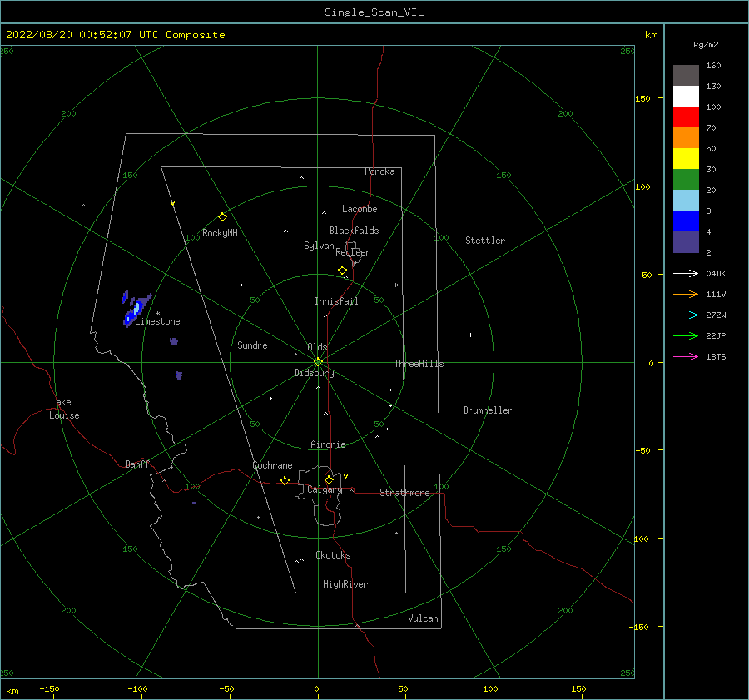Click the Stettler city label
The width and height of the screenshot is (749, 700).
(485, 241)
